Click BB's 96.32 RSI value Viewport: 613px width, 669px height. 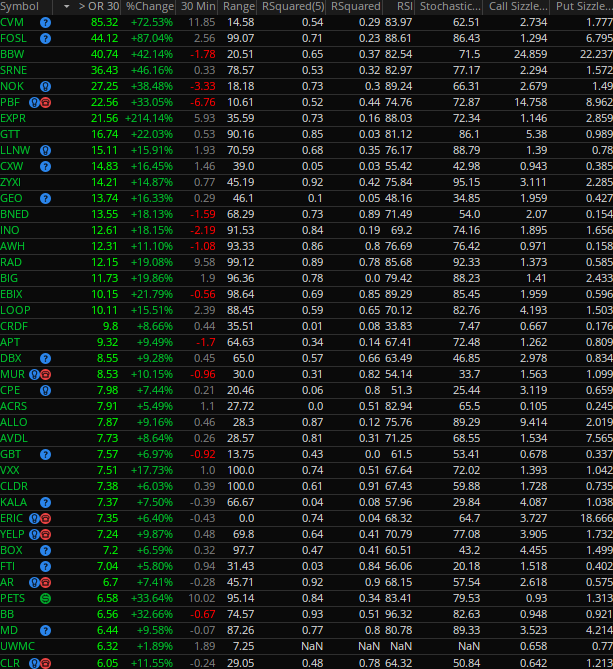[398, 615]
